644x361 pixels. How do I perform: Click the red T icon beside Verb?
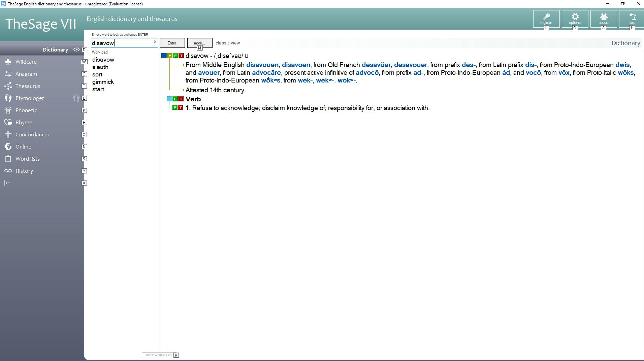181,99
